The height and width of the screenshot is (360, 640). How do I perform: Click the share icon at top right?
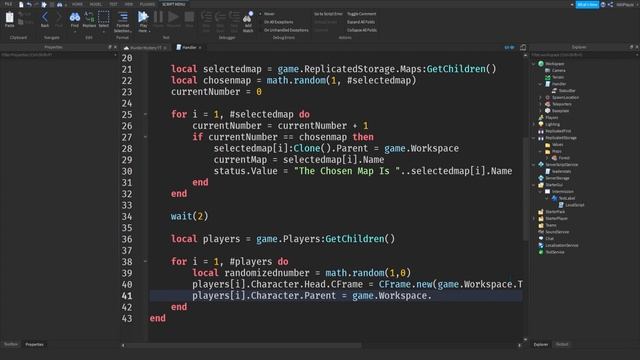[x=610, y=4]
